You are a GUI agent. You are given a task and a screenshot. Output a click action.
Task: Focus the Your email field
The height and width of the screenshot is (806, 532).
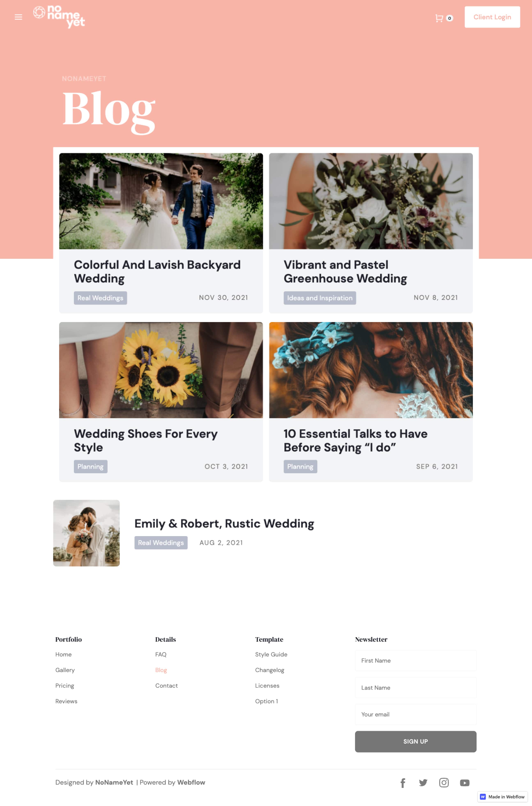pos(415,714)
